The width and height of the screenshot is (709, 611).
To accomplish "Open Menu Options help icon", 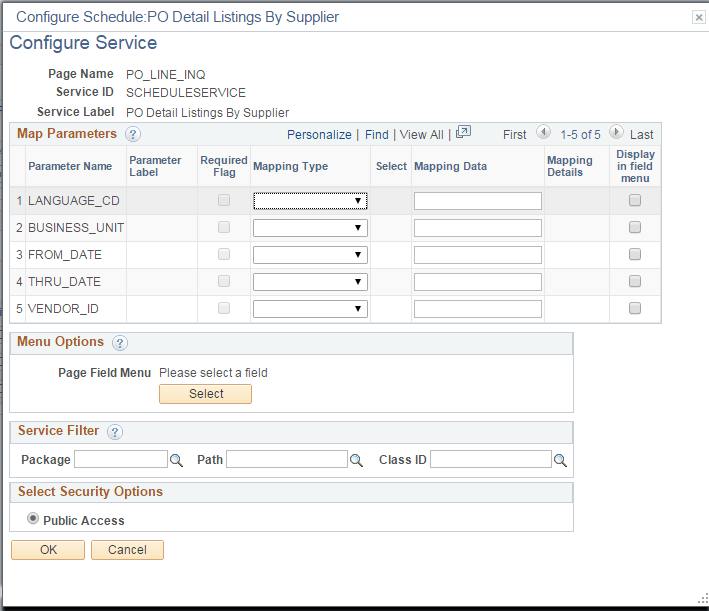I will pyautogui.click(x=120, y=343).
